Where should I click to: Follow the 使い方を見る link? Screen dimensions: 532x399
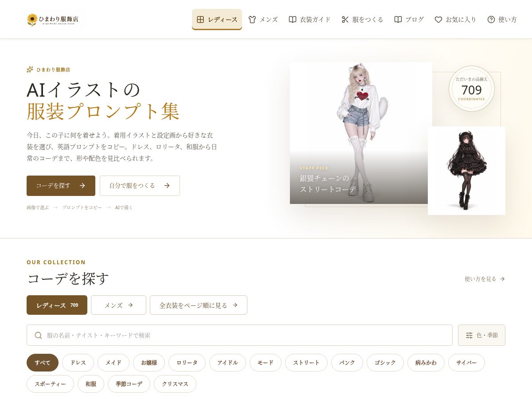coord(485,279)
